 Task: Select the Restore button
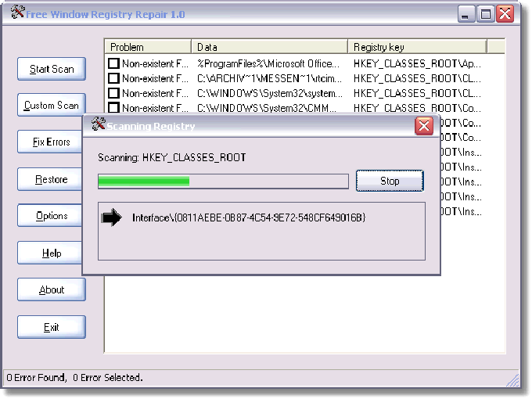(50, 179)
